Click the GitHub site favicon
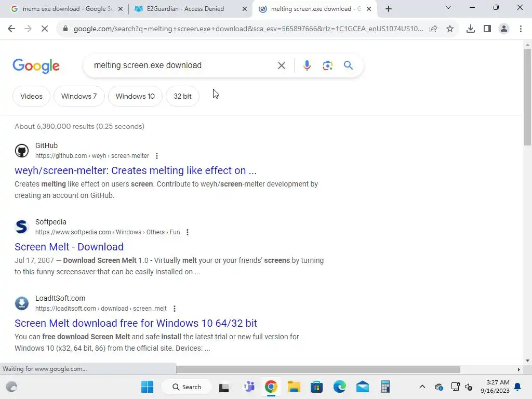Viewport: 532px width, 399px height. pyautogui.click(x=22, y=151)
